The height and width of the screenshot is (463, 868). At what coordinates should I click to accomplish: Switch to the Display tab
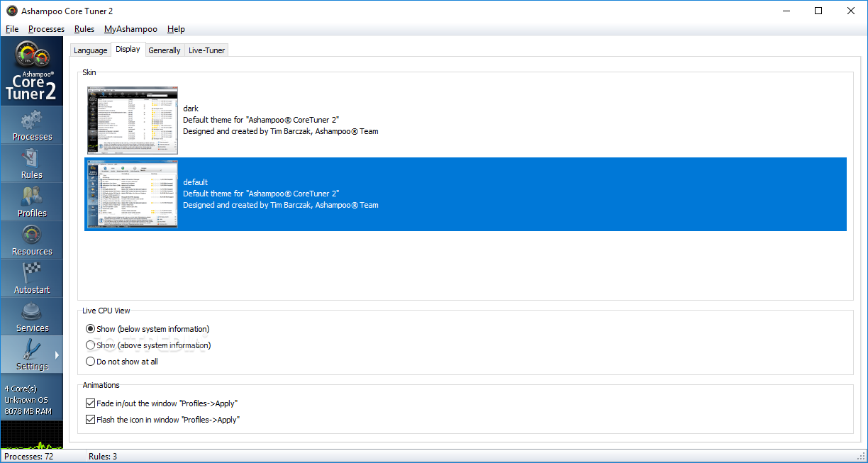tap(128, 50)
